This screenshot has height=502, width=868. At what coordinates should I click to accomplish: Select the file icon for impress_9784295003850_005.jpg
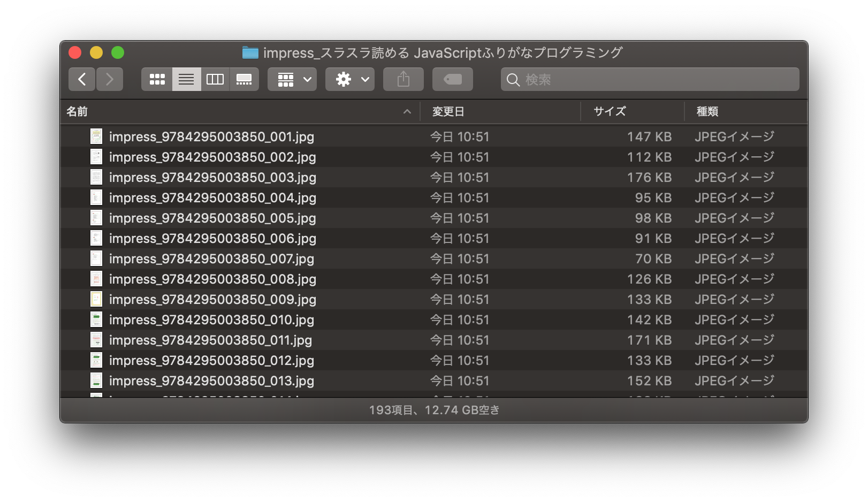click(x=96, y=218)
